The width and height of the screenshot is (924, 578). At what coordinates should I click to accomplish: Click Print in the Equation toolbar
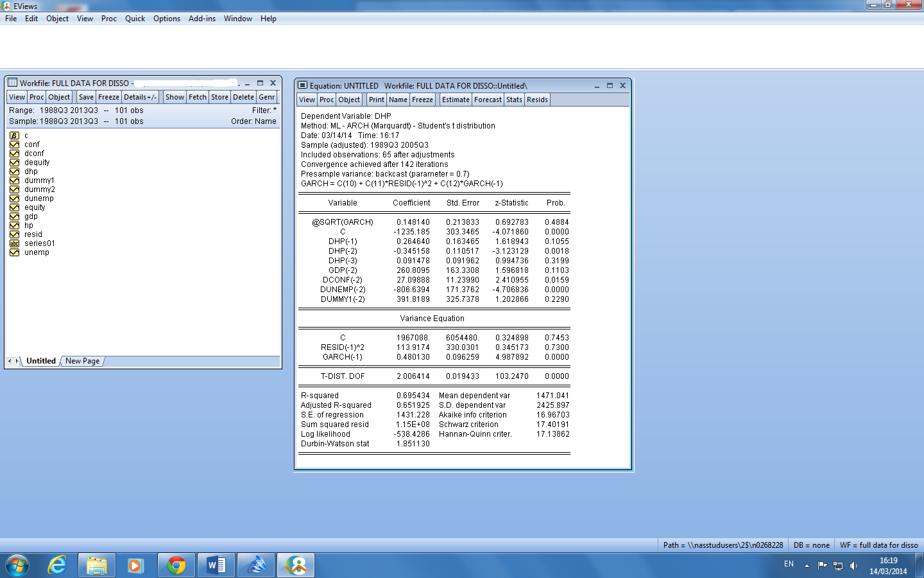point(377,100)
